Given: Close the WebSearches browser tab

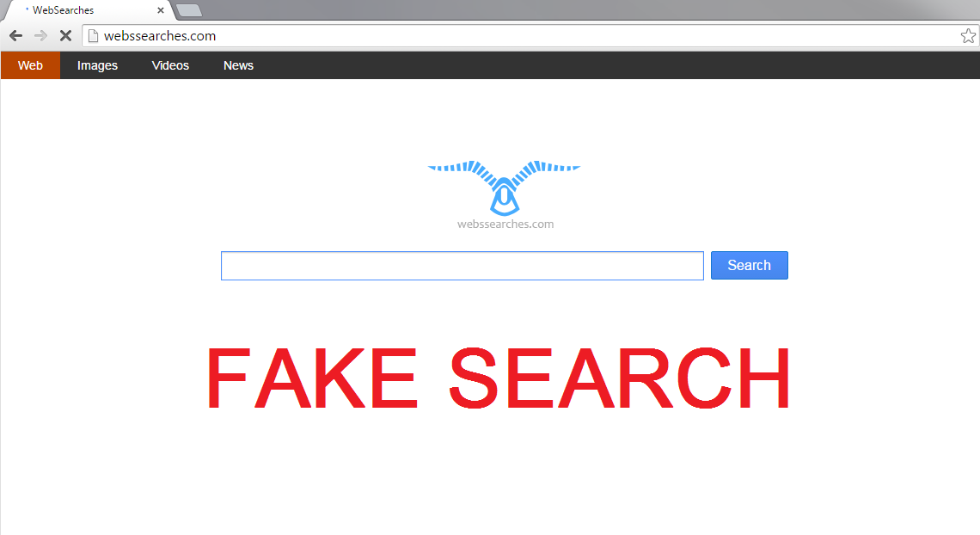Looking at the screenshot, I should point(161,10).
